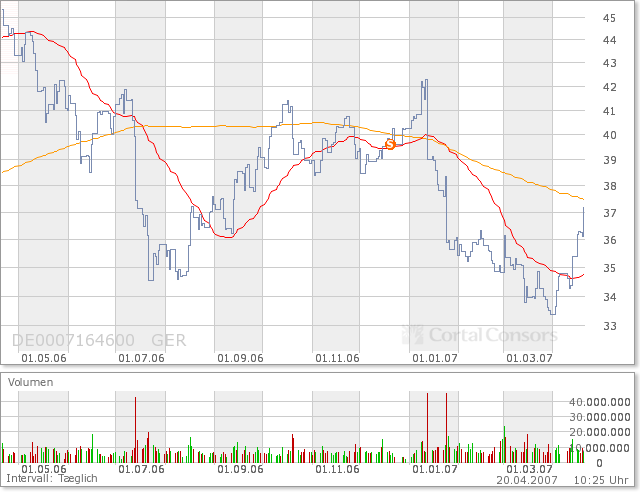The image size is (640, 492).
Task: Click the orange circle marker on the chart
Action: (x=390, y=145)
